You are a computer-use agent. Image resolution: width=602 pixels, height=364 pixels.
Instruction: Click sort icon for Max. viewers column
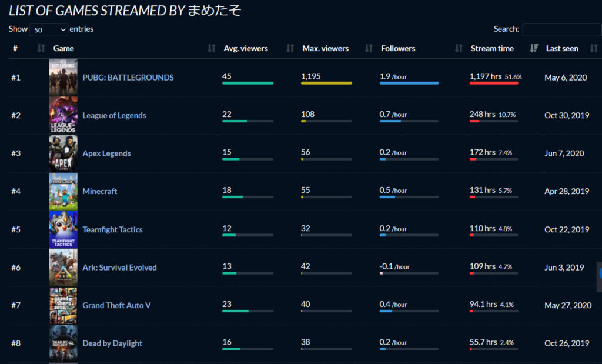[x=369, y=49]
